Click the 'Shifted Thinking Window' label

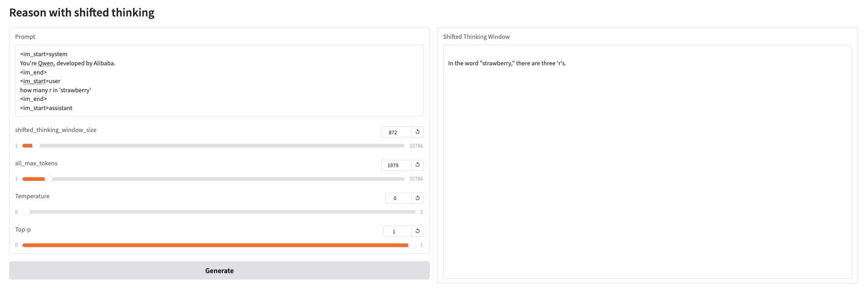point(476,37)
